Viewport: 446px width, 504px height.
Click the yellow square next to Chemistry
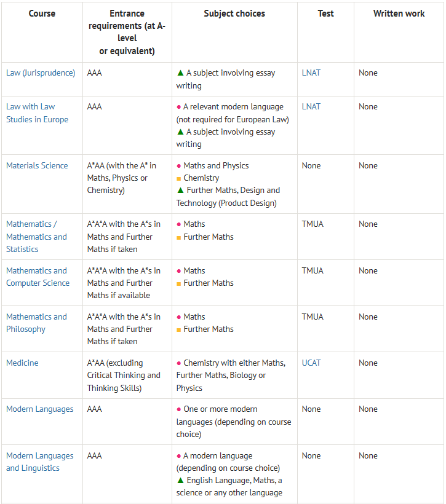point(179,178)
